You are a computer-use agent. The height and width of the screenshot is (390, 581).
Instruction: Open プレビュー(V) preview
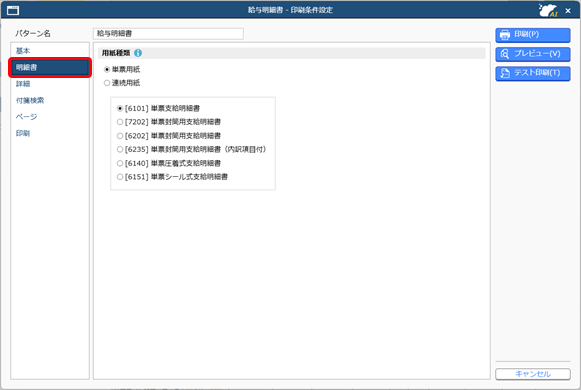(x=532, y=54)
